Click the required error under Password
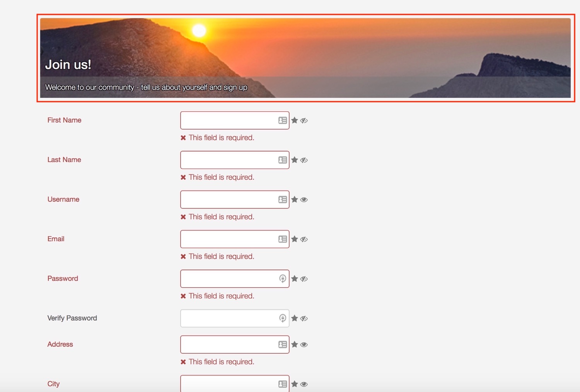 click(x=217, y=296)
